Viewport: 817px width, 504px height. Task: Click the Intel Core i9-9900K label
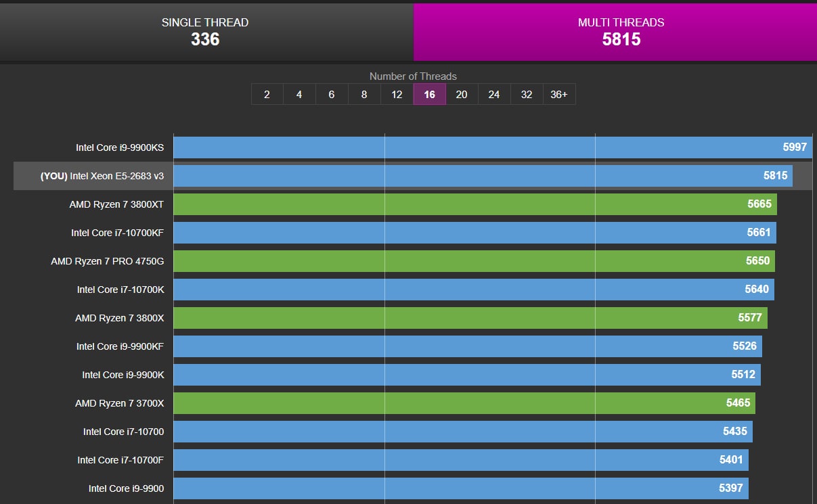(123, 374)
